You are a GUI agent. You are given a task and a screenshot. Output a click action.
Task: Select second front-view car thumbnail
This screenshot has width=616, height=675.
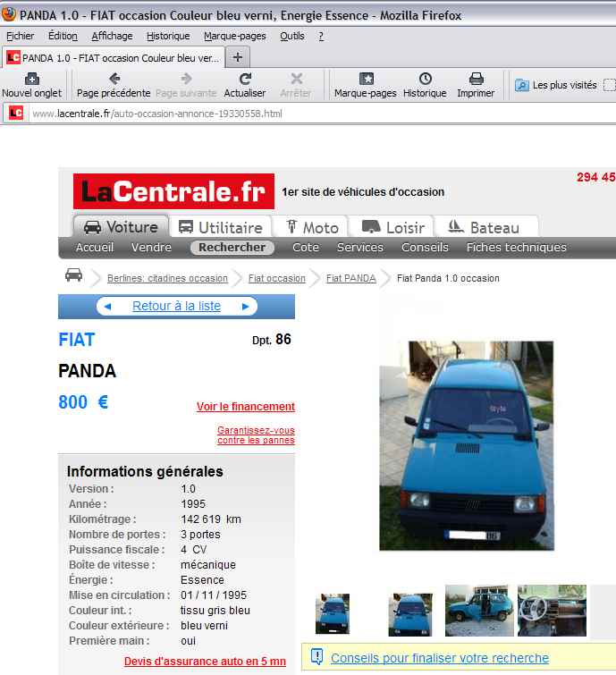point(410,614)
